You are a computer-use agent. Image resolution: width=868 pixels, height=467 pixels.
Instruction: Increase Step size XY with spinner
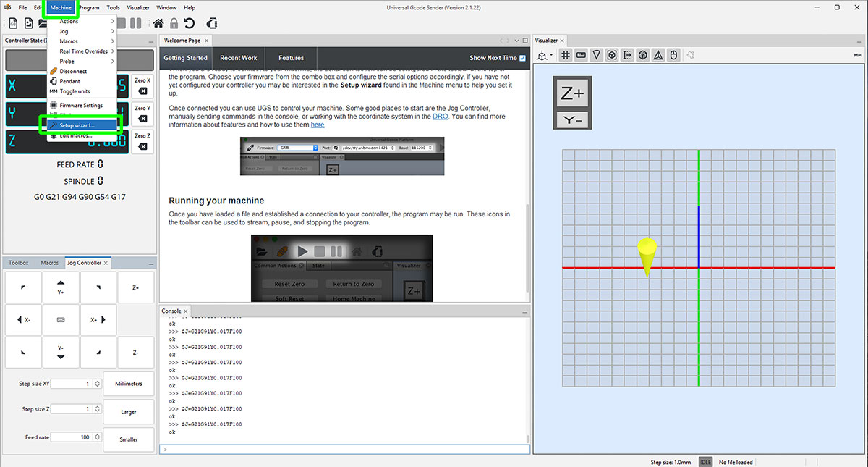(98, 382)
